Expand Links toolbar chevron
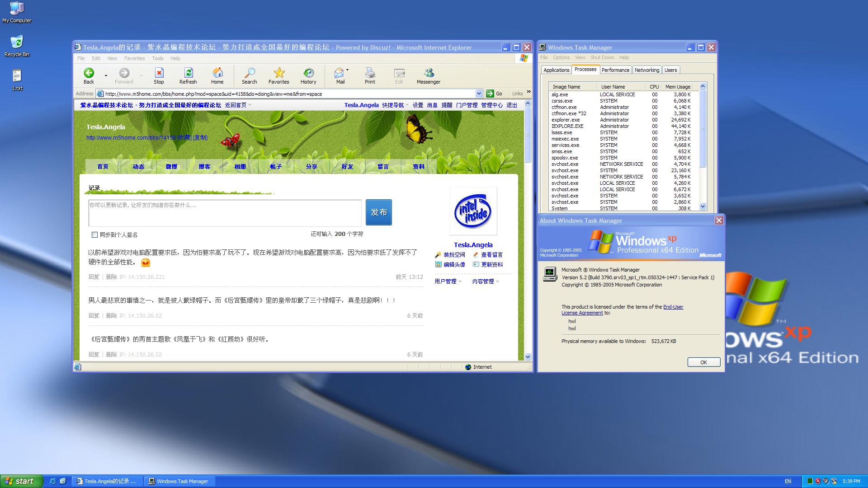Viewport: 868px width, 488px height. [x=528, y=92]
